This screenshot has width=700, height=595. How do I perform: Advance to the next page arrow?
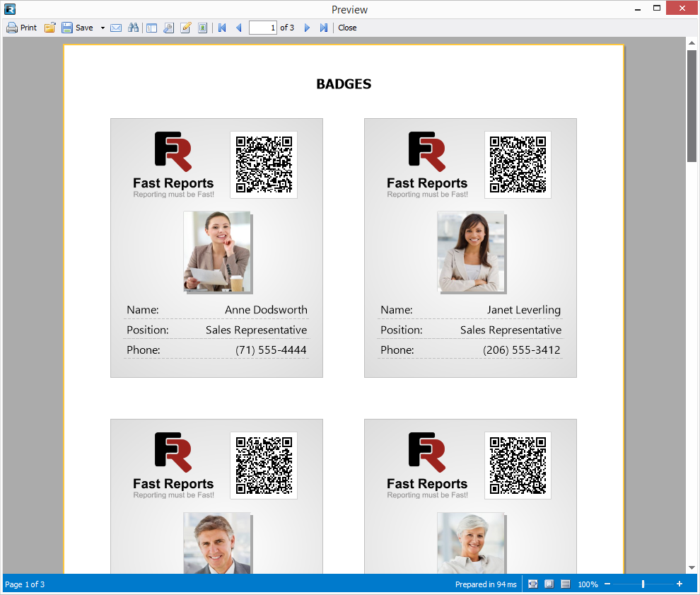point(306,28)
